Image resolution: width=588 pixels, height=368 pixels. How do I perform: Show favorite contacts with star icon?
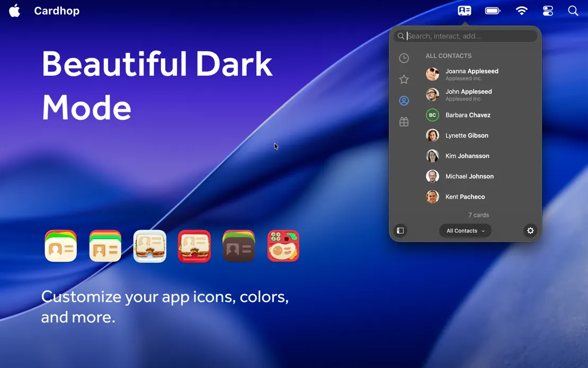[404, 79]
